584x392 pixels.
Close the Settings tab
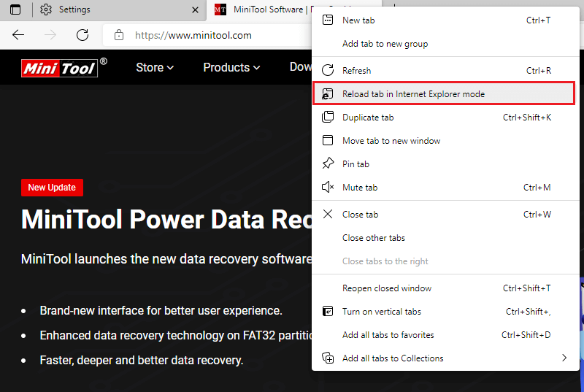coord(195,10)
